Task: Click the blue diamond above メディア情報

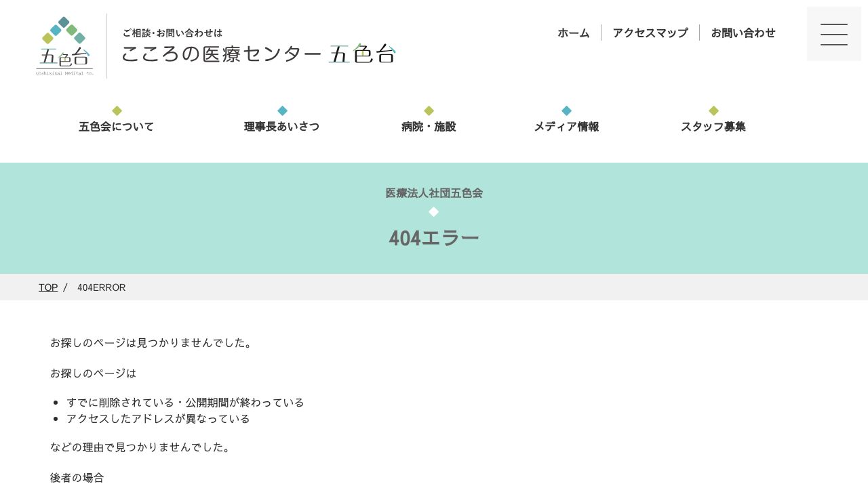Action: pyautogui.click(x=566, y=110)
